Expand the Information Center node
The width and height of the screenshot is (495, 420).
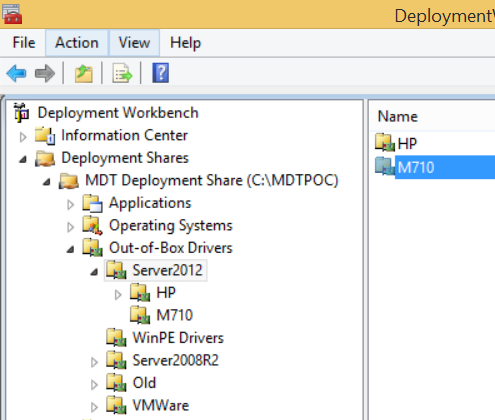click(x=23, y=137)
